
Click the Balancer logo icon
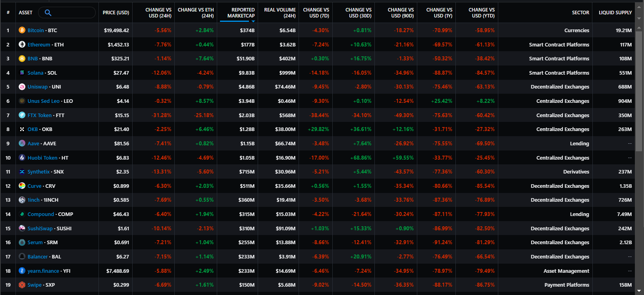click(22, 256)
